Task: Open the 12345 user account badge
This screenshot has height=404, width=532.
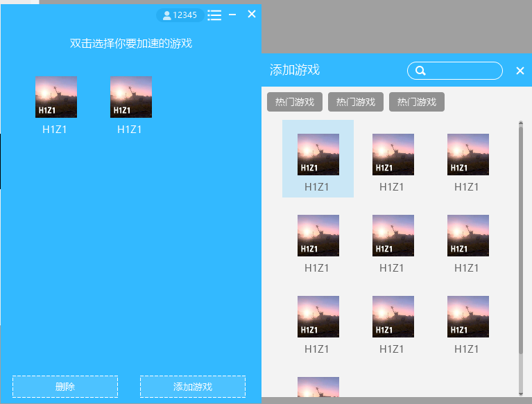Action: coord(180,15)
